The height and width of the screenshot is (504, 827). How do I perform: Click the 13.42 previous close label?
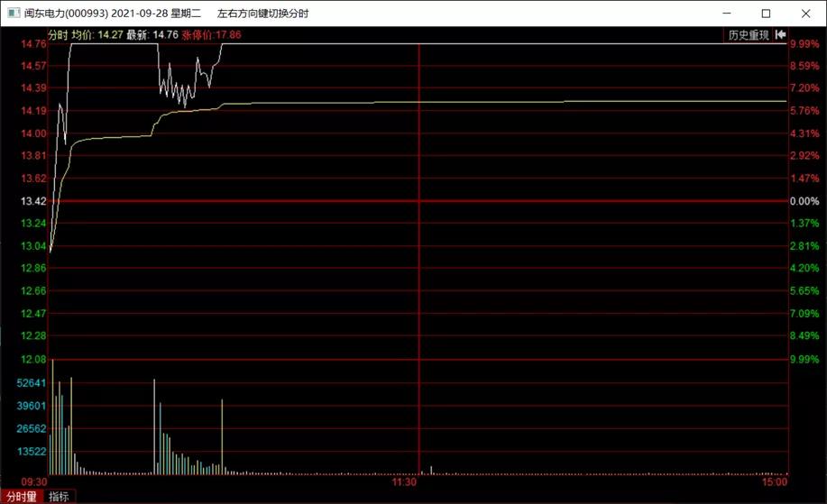point(33,201)
